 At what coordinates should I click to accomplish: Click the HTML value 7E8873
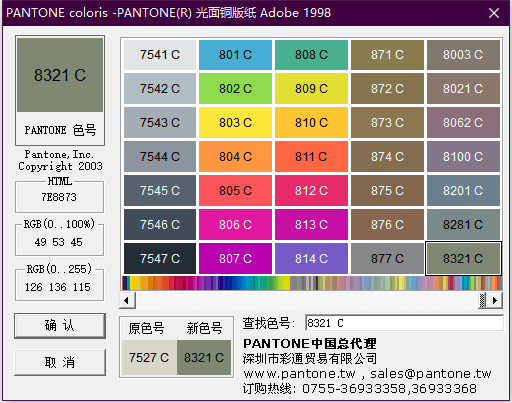tap(59, 197)
